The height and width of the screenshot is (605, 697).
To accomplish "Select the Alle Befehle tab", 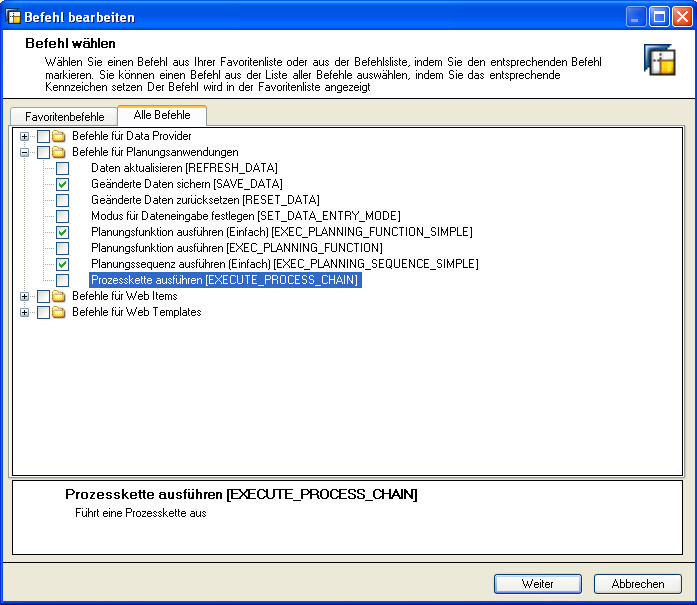I will pyautogui.click(x=161, y=115).
